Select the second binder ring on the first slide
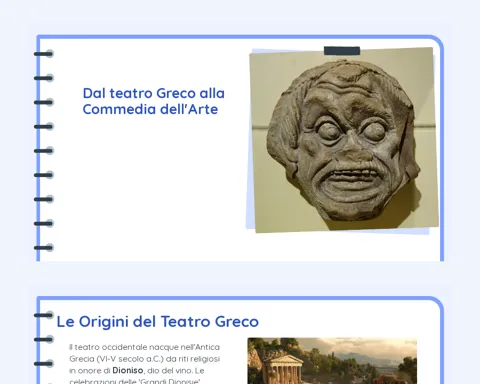 [x=44, y=78]
